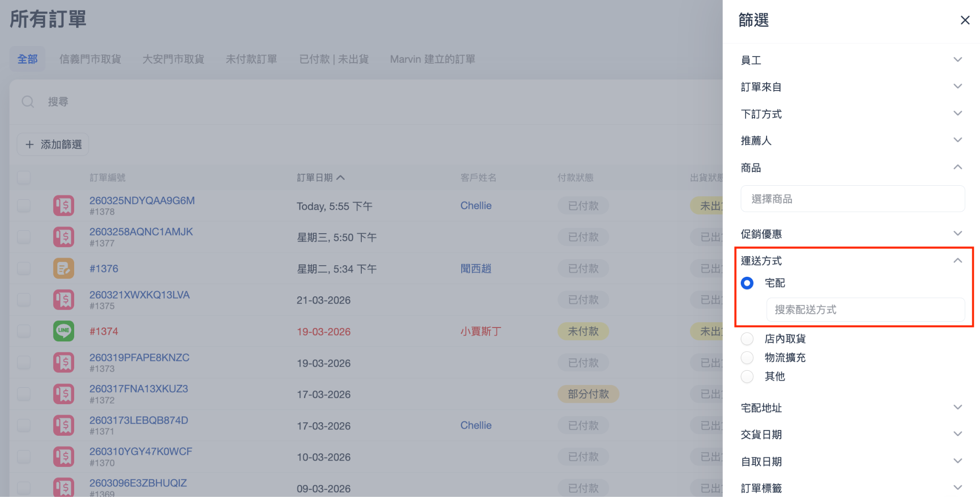
Task: Click the sort arrow next to 訂單日期
Action: [341, 178]
